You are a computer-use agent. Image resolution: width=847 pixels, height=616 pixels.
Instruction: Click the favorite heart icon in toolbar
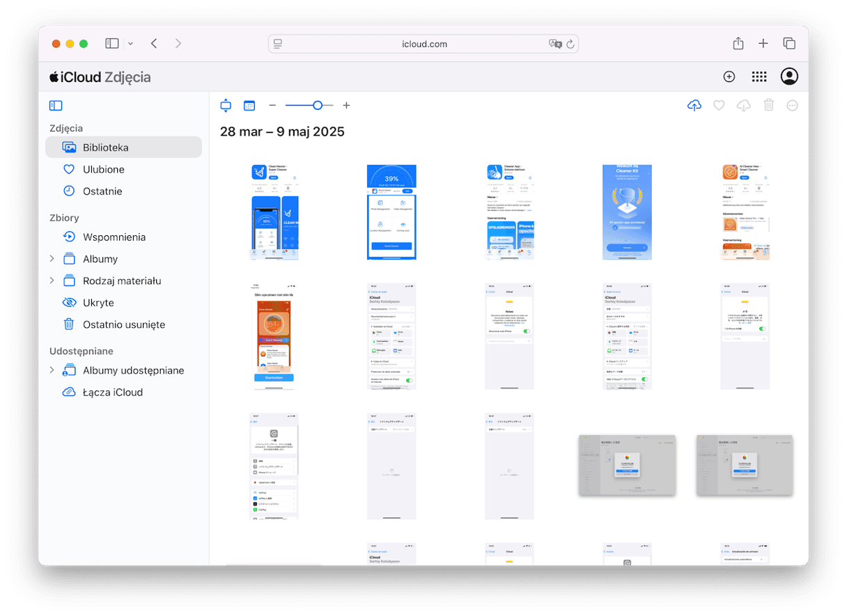click(719, 105)
